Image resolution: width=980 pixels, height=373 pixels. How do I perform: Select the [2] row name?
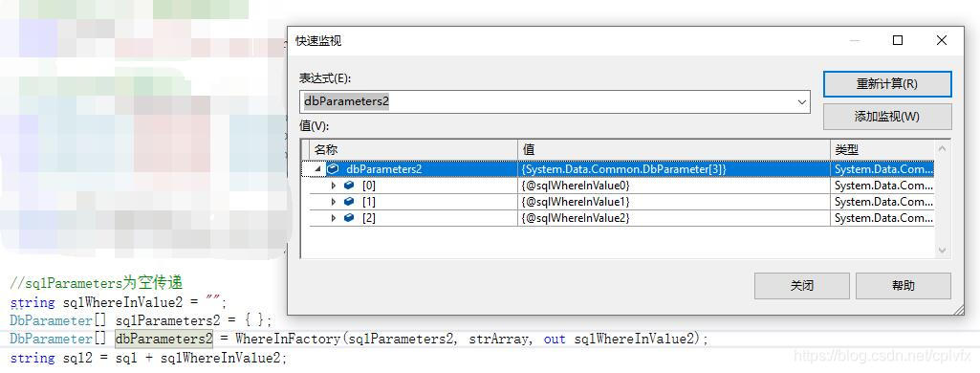(369, 218)
